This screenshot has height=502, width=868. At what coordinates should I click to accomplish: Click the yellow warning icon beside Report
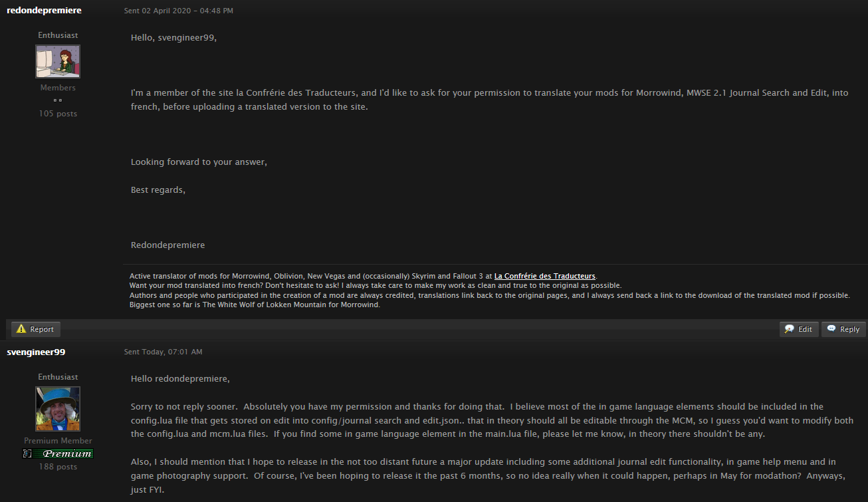point(21,329)
